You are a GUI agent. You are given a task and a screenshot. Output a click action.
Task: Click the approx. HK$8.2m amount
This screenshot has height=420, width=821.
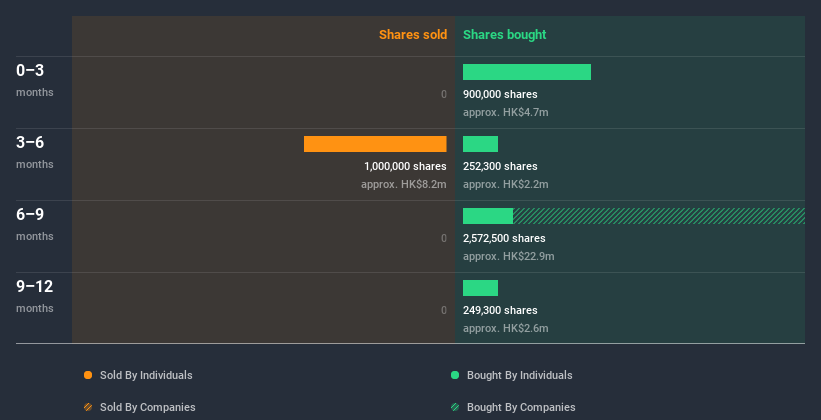point(404,184)
